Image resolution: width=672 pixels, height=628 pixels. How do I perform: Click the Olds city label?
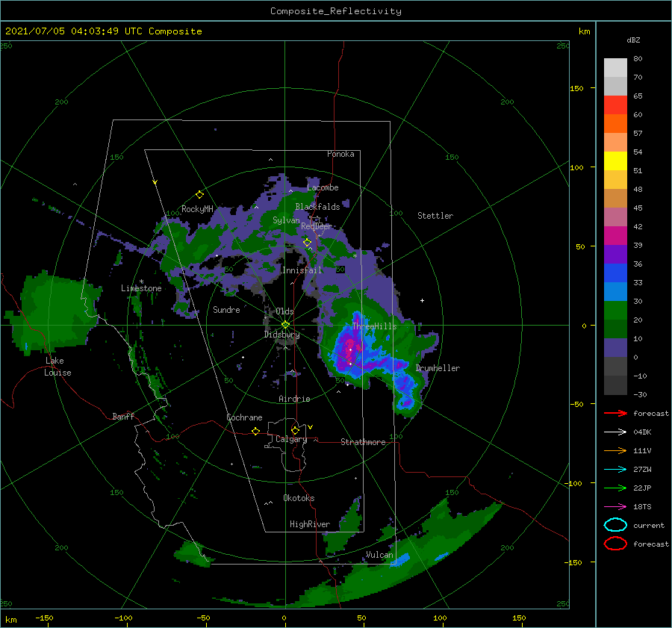tap(284, 311)
